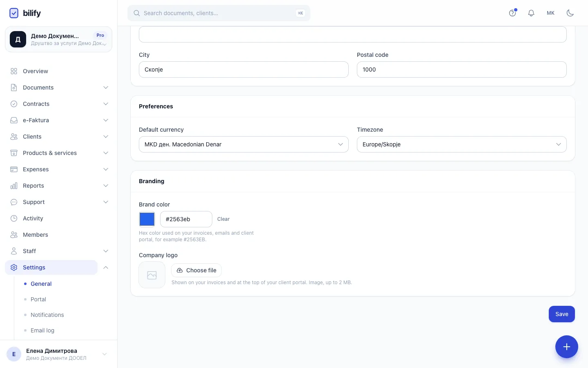Select the General settings item
Viewport: 588px width, 368px height.
(41, 284)
